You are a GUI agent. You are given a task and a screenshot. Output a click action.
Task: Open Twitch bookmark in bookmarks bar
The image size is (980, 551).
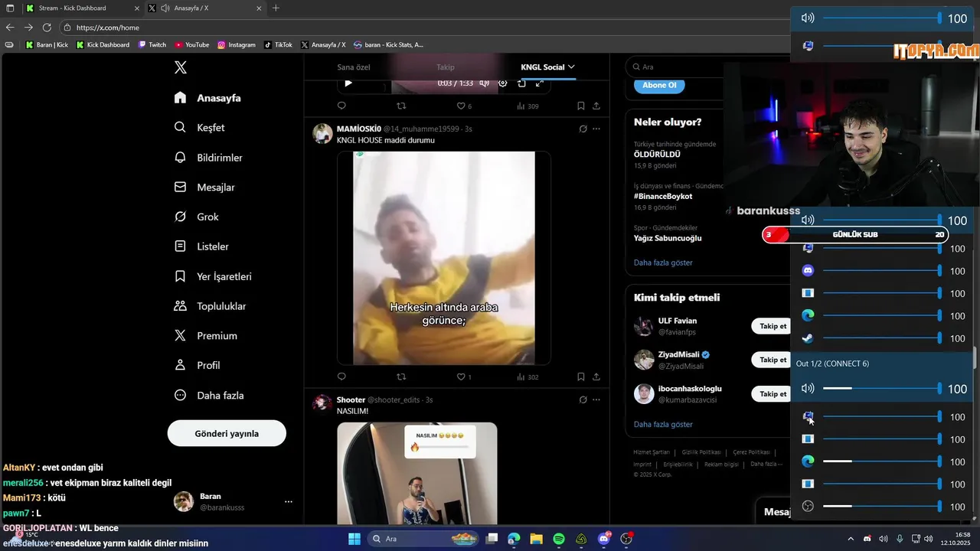coord(152,45)
